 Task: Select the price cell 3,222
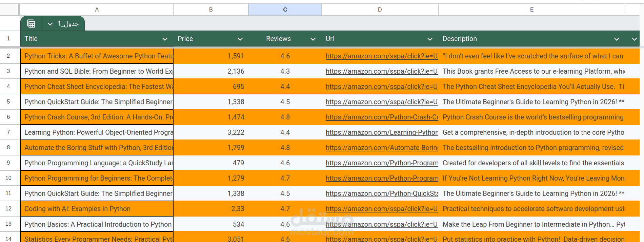click(x=211, y=132)
